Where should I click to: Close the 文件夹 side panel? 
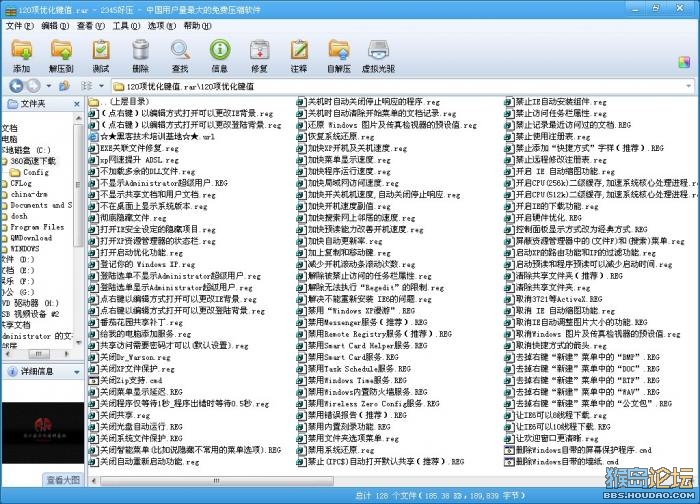click(x=77, y=104)
